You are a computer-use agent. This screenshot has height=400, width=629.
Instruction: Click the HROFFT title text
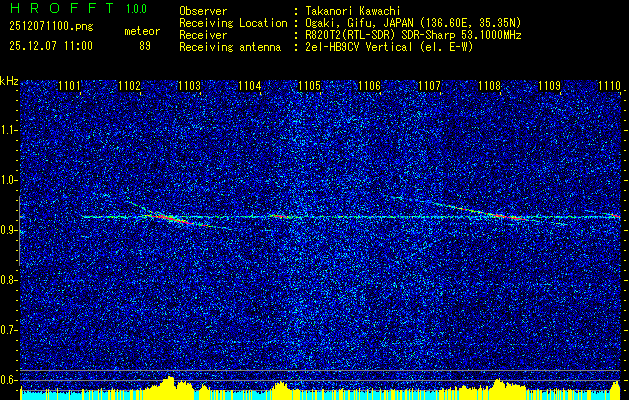pyautogui.click(x=63, y=8)
